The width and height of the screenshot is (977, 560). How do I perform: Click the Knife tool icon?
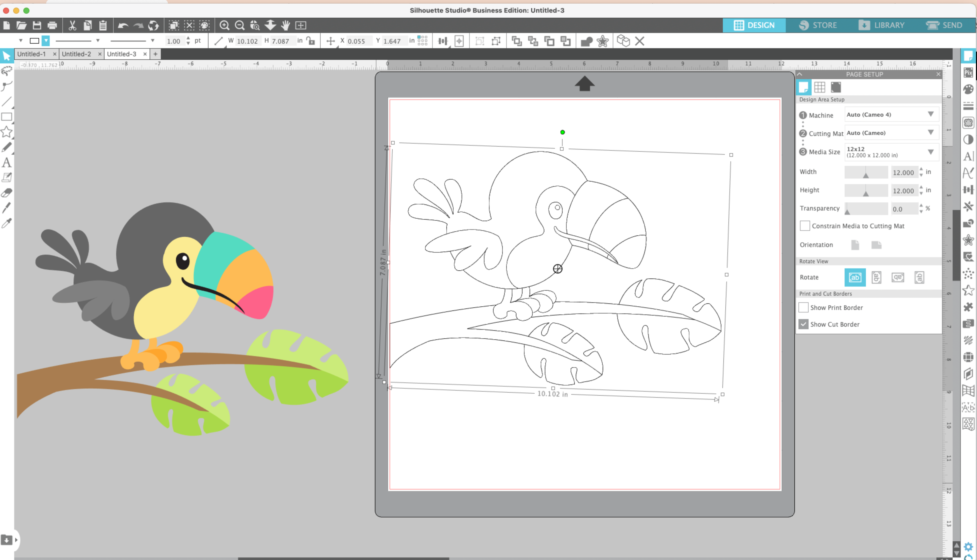pyautogui.click(x=7, y=208)
